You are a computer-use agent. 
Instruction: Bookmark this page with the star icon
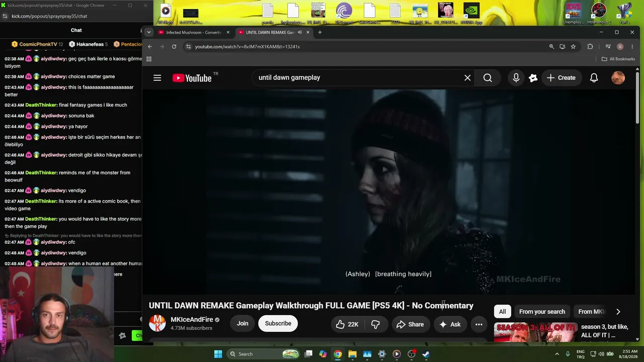pyautogui.click(x=573, y=47)
